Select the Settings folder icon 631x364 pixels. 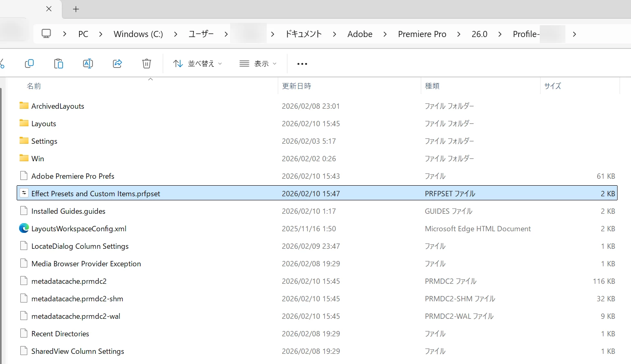pyautogui.click(x=24, y=141)
